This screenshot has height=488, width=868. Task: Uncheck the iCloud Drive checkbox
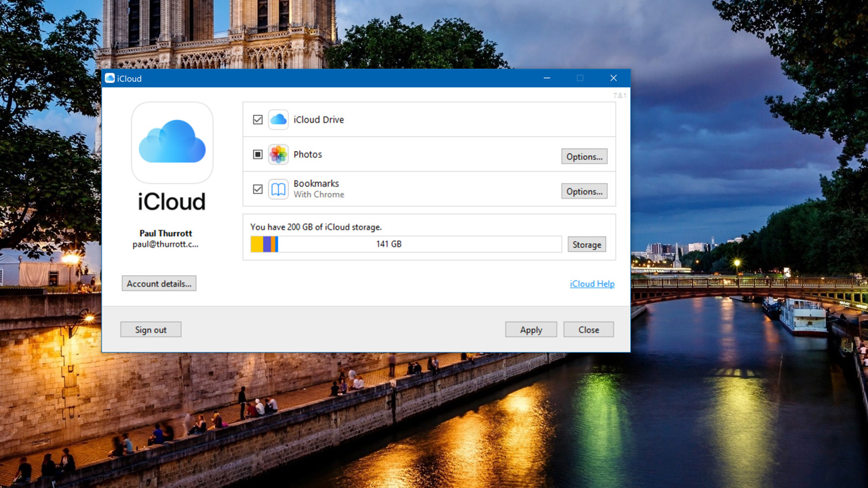point(258,120)
